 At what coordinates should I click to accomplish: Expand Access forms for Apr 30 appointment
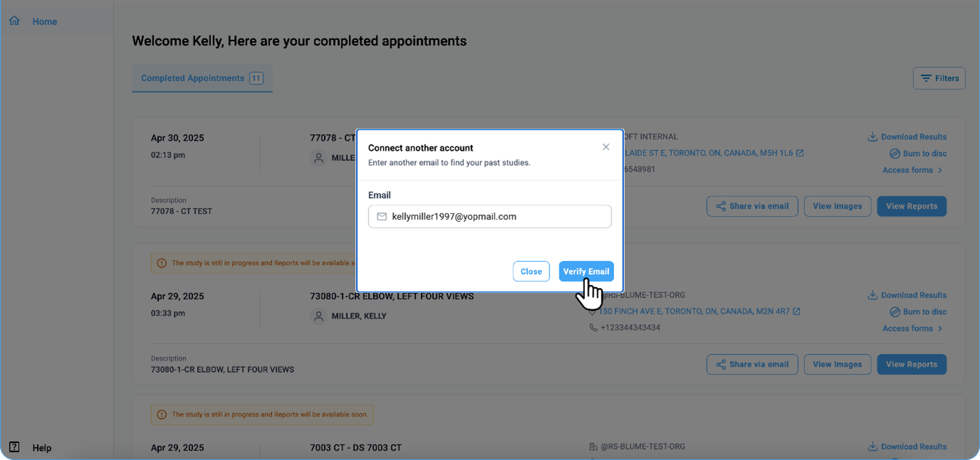(x=912, y=170)
